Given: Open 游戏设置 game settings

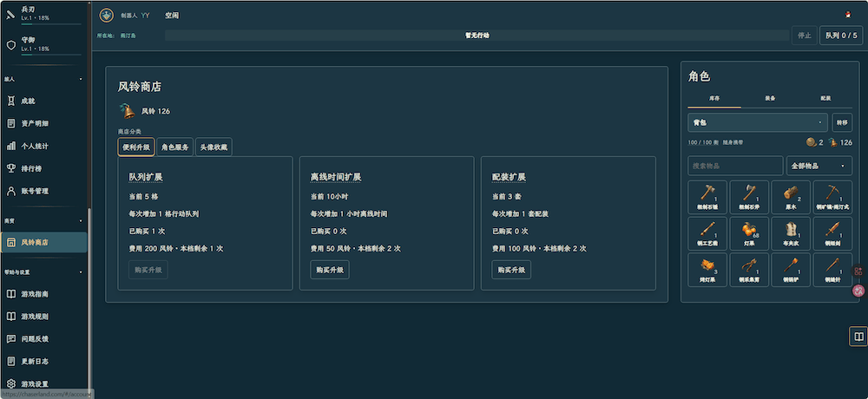Looking at the screenshot, I should pyautogui.click(x=43, y=383).
